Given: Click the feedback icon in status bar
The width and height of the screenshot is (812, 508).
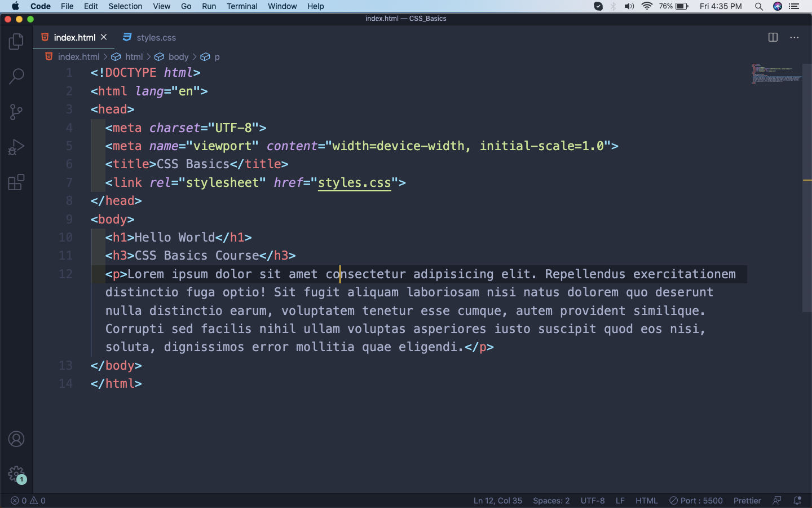Looking at the screenshot, I should click(777, 501).
